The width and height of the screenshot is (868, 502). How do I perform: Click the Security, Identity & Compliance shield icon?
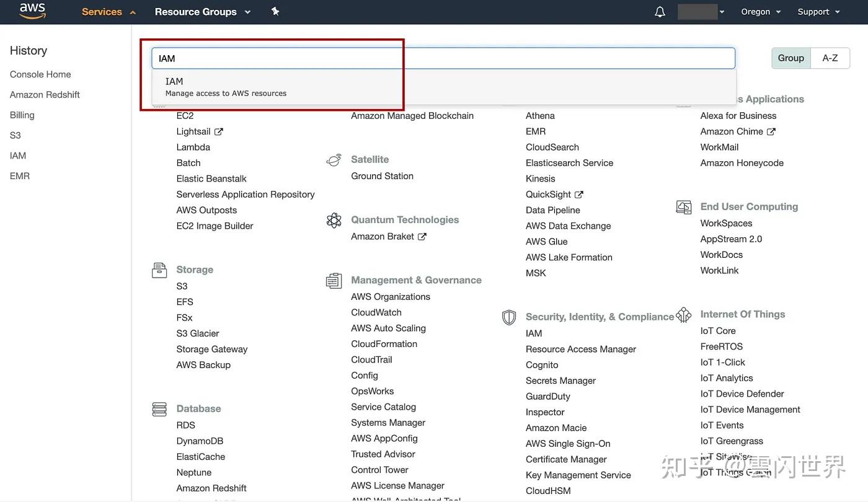tap(509, 317)
